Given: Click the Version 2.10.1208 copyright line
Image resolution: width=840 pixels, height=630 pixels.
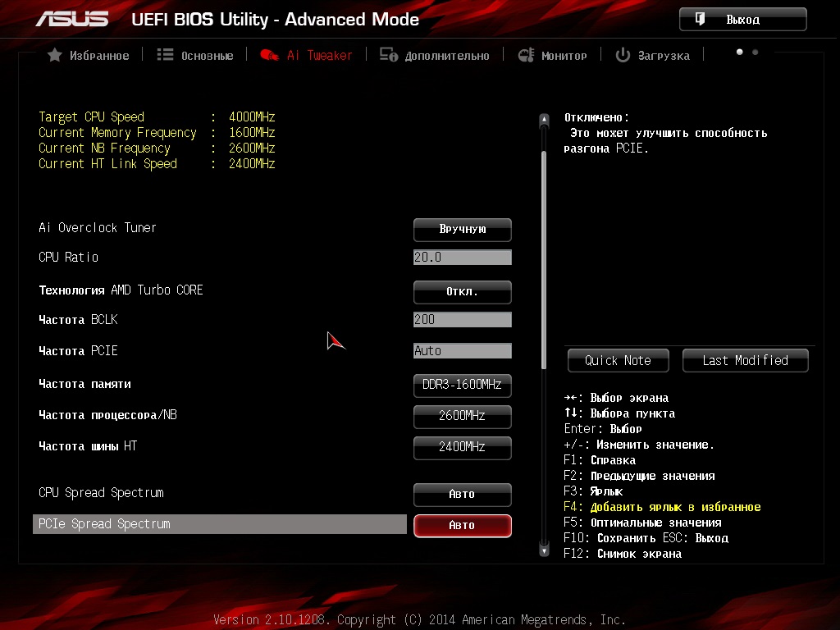Looking at the screenshot, I should coord(419,620).
